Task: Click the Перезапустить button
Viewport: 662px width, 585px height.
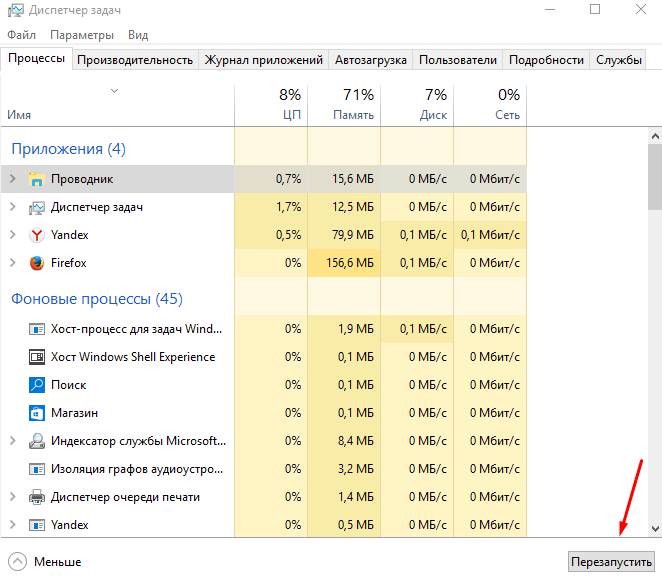Action: click(611, 562)
